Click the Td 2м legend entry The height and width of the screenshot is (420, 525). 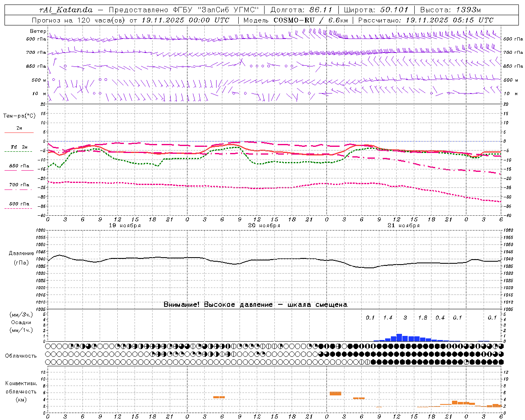(x=19, y=147)
